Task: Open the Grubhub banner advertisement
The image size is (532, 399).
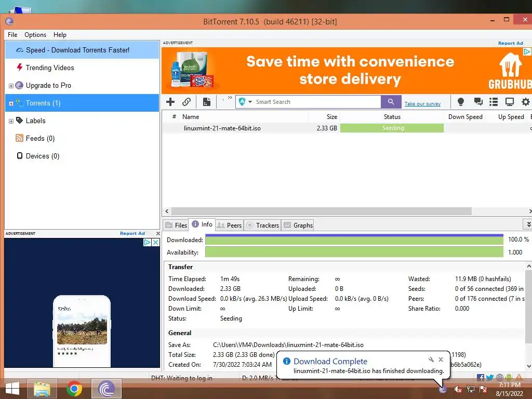Action: pos(347,71)
